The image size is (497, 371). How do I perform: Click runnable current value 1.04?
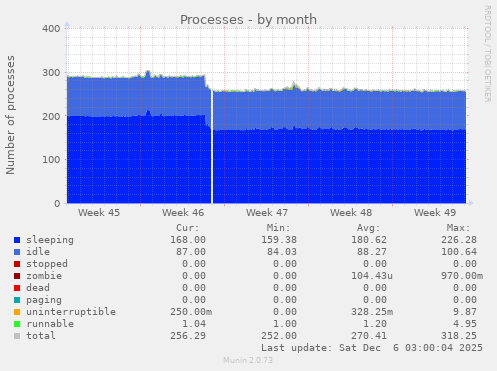[194, 324]
